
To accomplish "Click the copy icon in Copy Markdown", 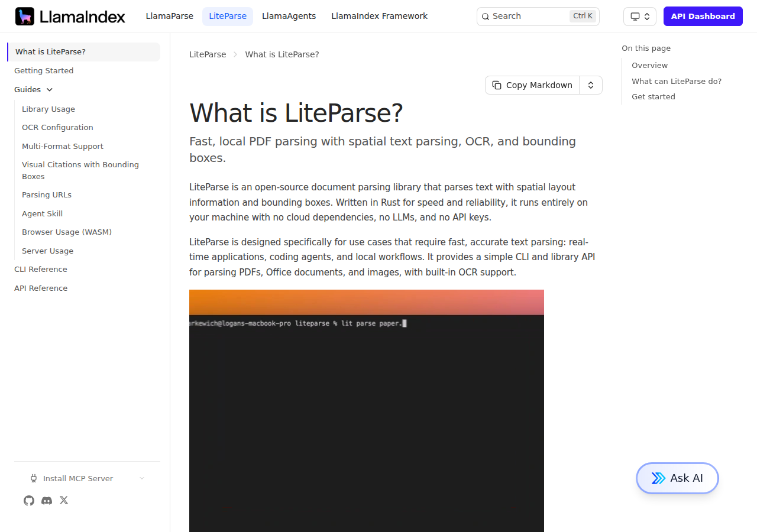I will (497, 85).
